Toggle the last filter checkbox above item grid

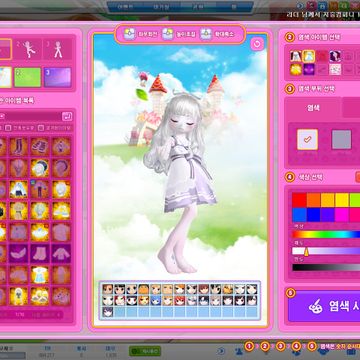tap(41, 128)
